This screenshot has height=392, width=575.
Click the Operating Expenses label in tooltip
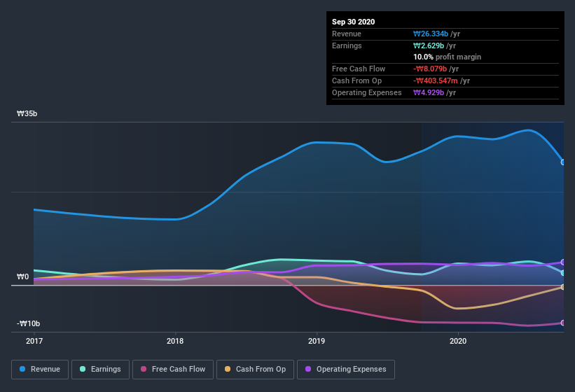coord(367,92)
